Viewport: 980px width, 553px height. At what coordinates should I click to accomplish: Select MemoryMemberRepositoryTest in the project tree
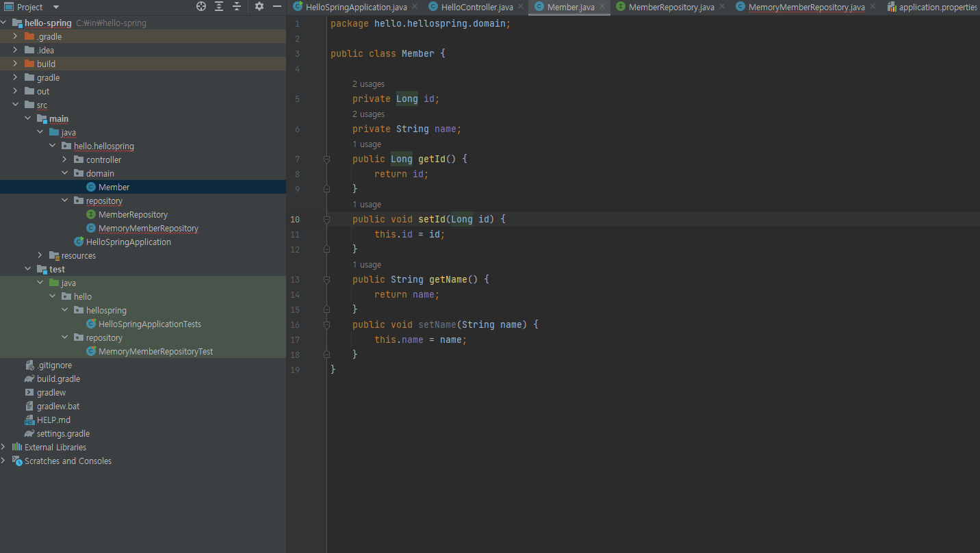[x=155, y=351]
